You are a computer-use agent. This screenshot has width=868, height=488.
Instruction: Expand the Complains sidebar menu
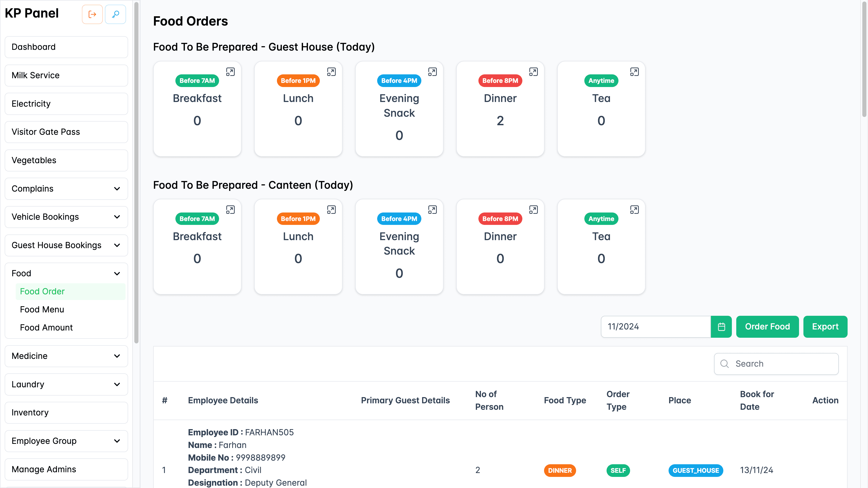click(66, 188)
